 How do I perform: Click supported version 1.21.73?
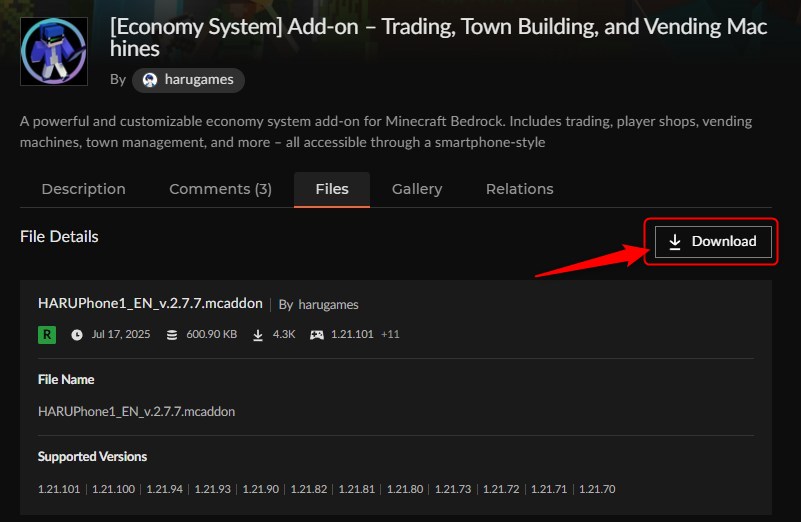click(453, 489)
